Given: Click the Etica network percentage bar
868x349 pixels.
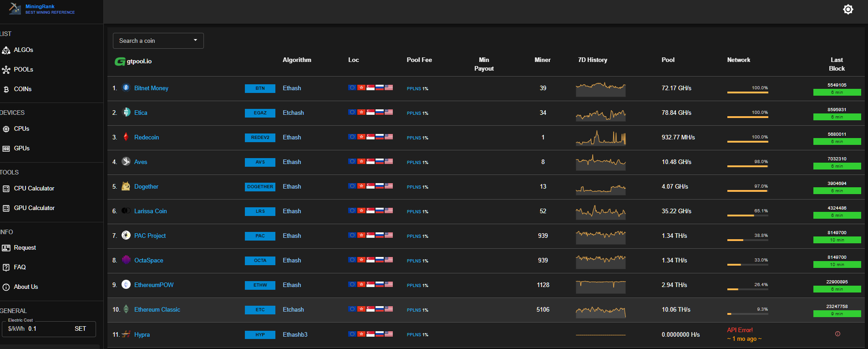Looking at the screenshot, I should pos(747,117).
